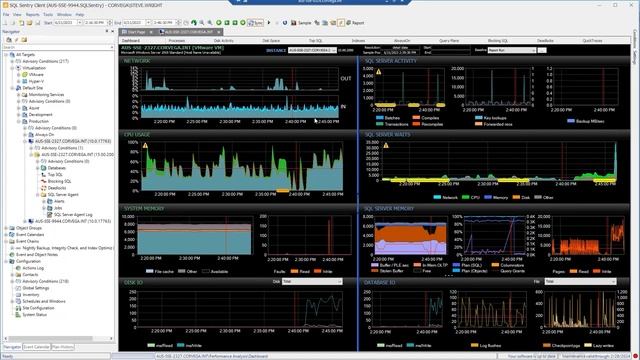Screen dimensions: 640x360
Task: Open the Window menu
Action: [64, 15]
